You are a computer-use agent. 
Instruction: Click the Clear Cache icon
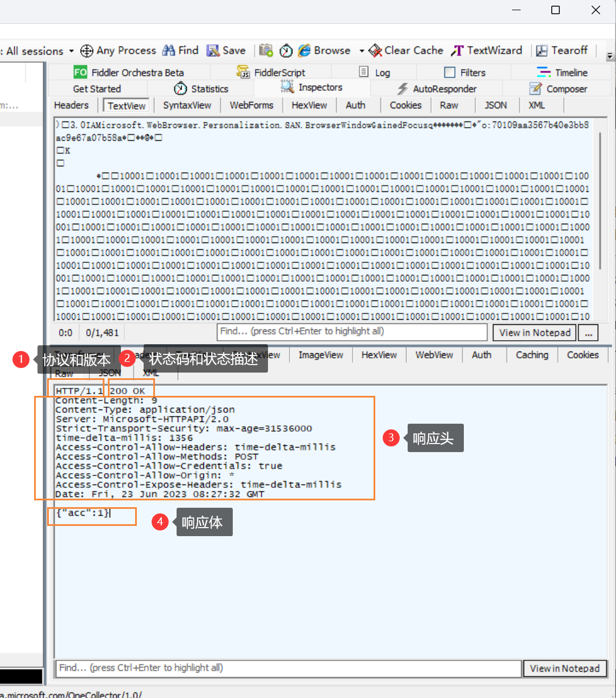coord(375,51)
